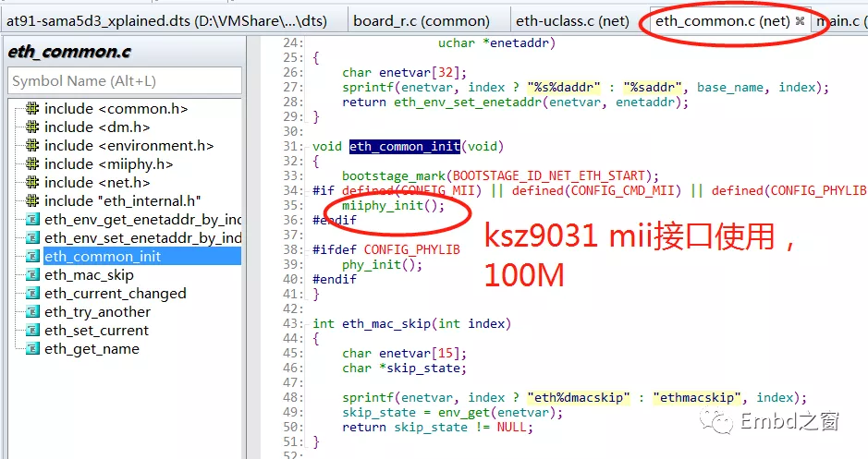Click env_get call on line 49

coord(464,412)
